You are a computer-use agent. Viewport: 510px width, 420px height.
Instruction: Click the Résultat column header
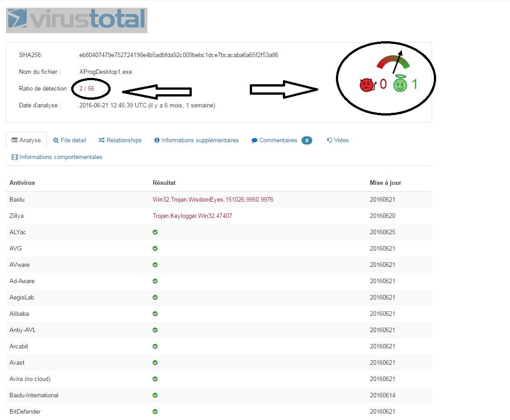click(x=164, y=183)
